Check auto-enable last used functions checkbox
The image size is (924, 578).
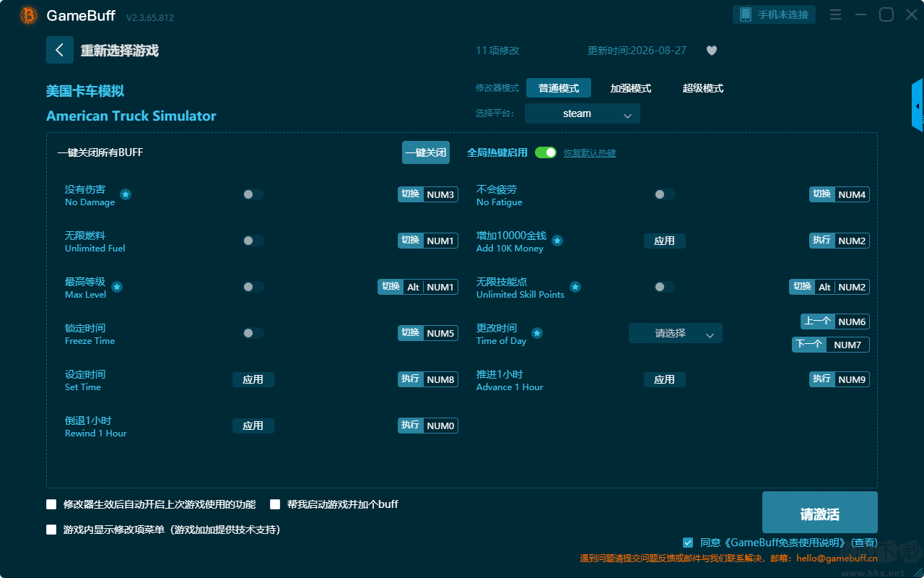point(51,504)
